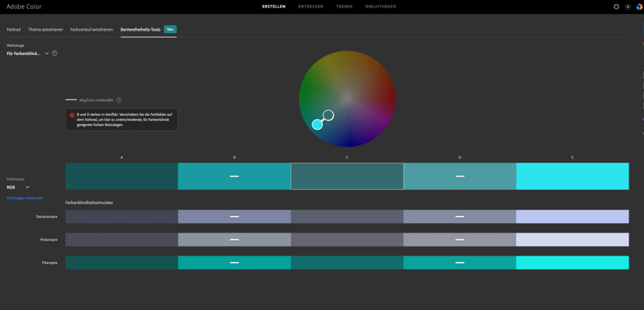
Task: Open the Farbverlauf extrahieren tab
Action: (x=91, y=29)
